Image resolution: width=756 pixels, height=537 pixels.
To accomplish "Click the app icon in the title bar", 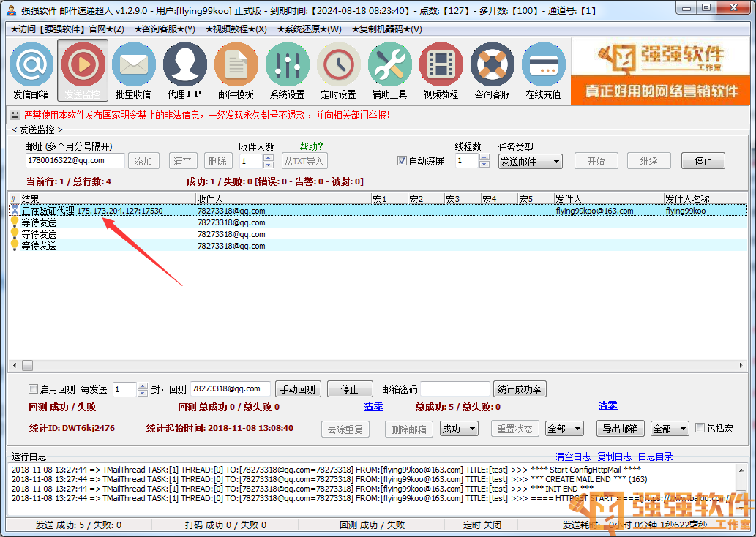I will click(12, 10).
